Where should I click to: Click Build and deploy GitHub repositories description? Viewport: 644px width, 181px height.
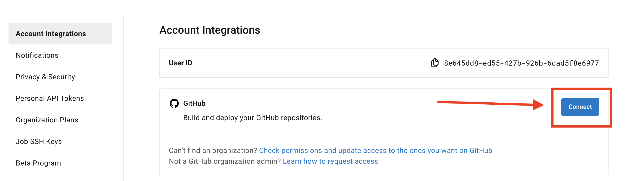pyautogui.click(x=252, y=118)
